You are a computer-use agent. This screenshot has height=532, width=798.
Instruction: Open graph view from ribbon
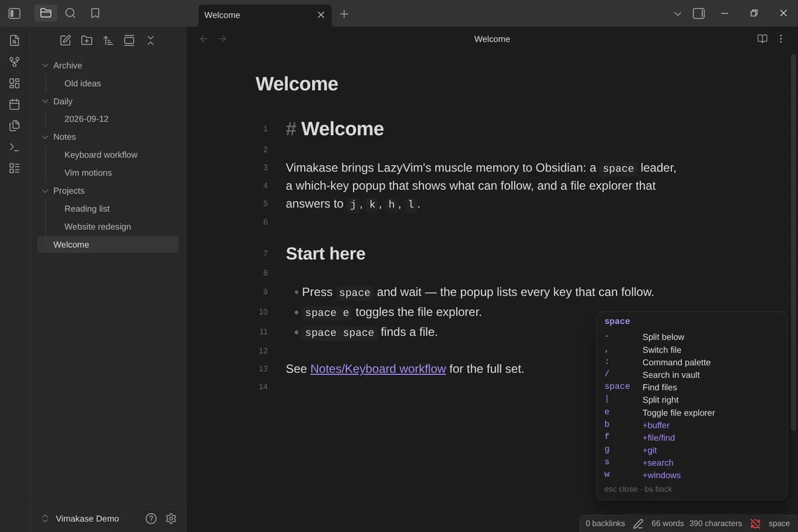(x=15, y=62)
